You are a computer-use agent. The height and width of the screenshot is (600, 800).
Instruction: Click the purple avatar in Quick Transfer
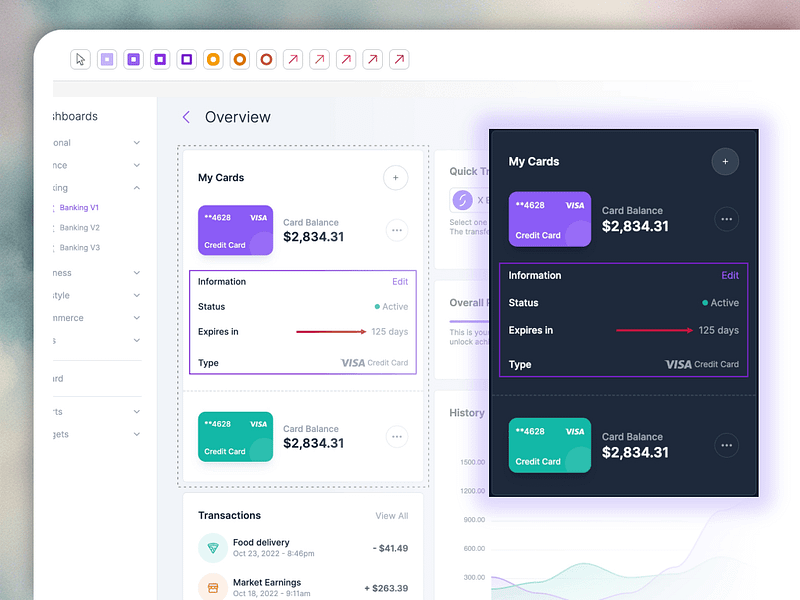(x=463, y=200)
